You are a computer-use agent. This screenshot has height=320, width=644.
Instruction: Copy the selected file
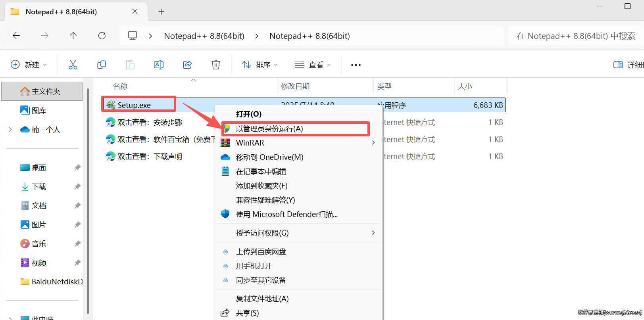click(102, 65)
